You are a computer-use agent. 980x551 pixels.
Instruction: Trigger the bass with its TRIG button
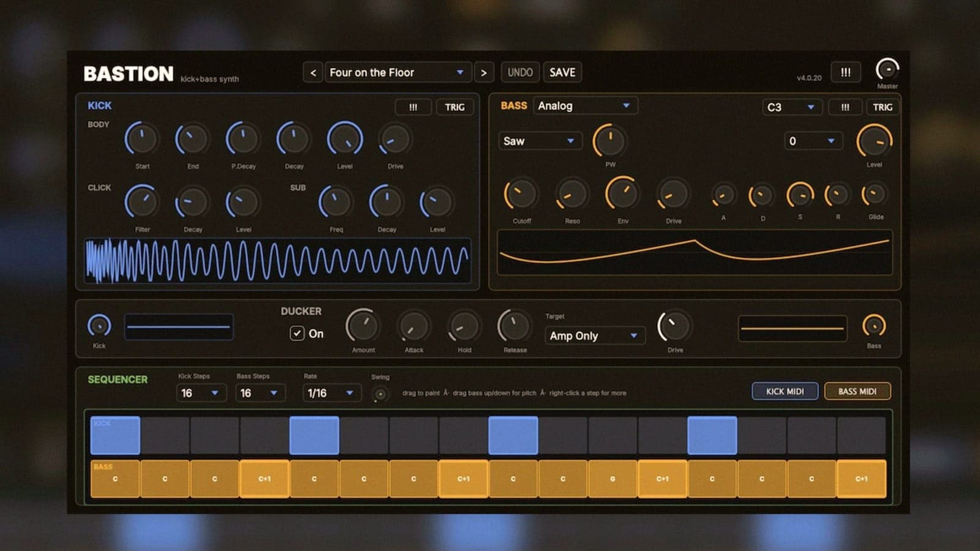coord(883,107)
